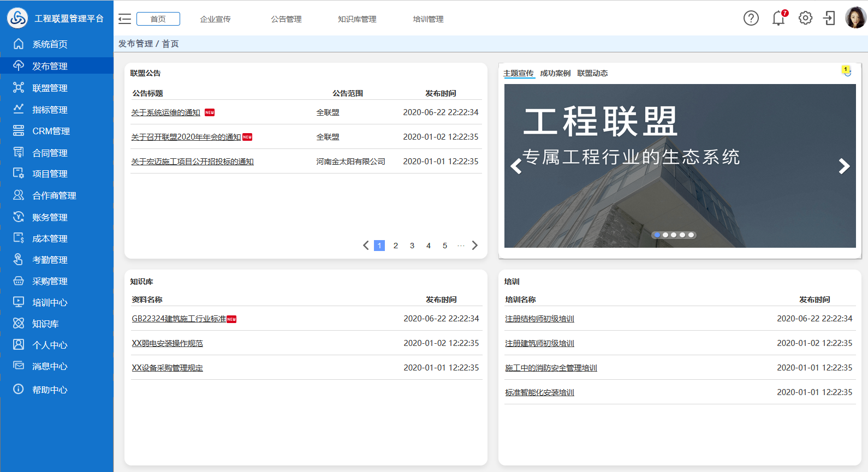Go to 系统首页 in sidebar
Screen dimensions: 868x472
tap(50, 44)
